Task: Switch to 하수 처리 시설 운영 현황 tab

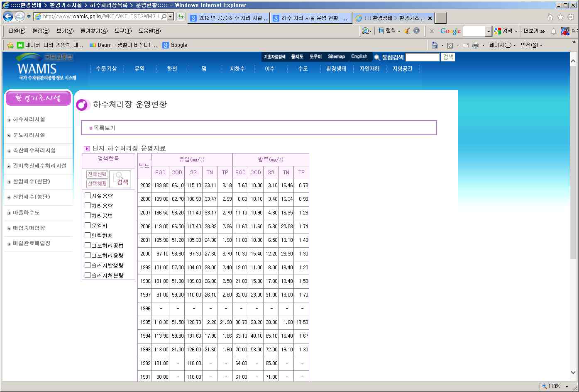Action: 311,18
